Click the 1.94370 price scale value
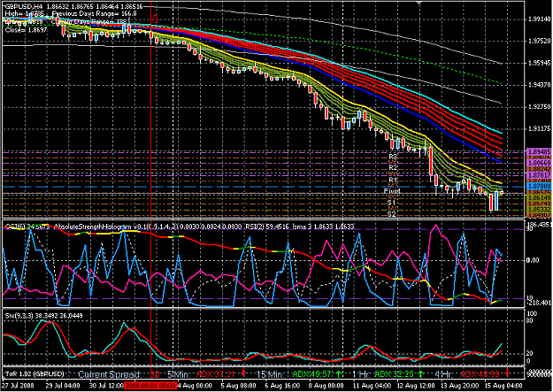 tap(540, 85)
